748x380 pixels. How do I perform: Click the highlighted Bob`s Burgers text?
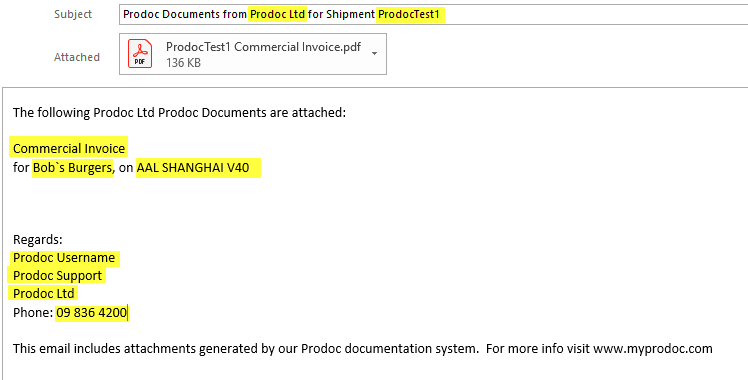click(73, 168)
